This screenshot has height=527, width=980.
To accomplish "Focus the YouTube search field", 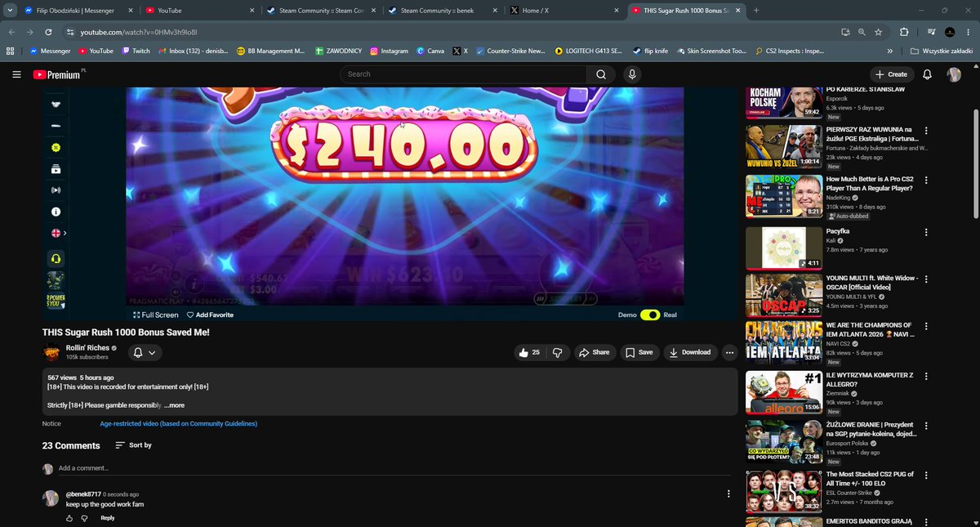I will [x=463, y=74].
